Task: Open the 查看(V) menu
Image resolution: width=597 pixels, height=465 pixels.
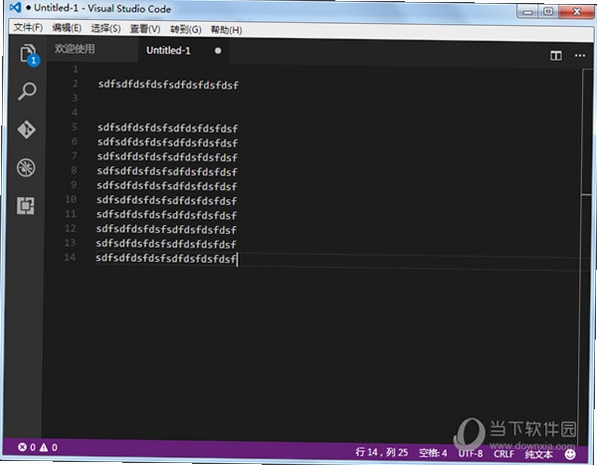Action: (x=145, y=29)
